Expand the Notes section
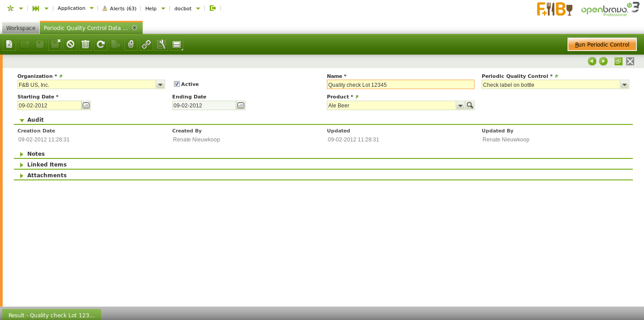The height and width of the screenshot is (320, 644). point(36,154)
